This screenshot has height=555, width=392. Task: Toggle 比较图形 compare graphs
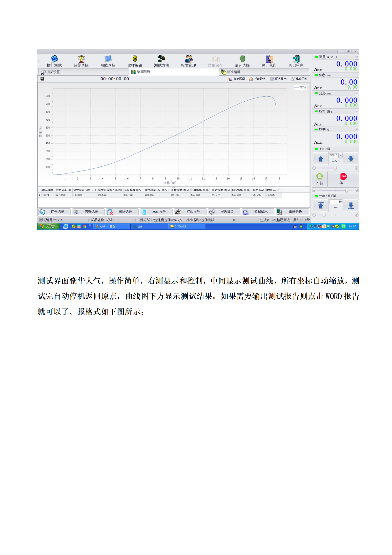point(299,79)
